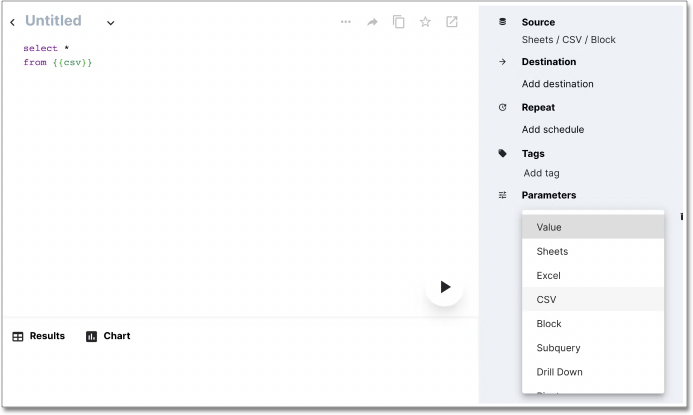Click Add tag under Tags
Screen dimensions: 693x415
[x=541, y=173]
